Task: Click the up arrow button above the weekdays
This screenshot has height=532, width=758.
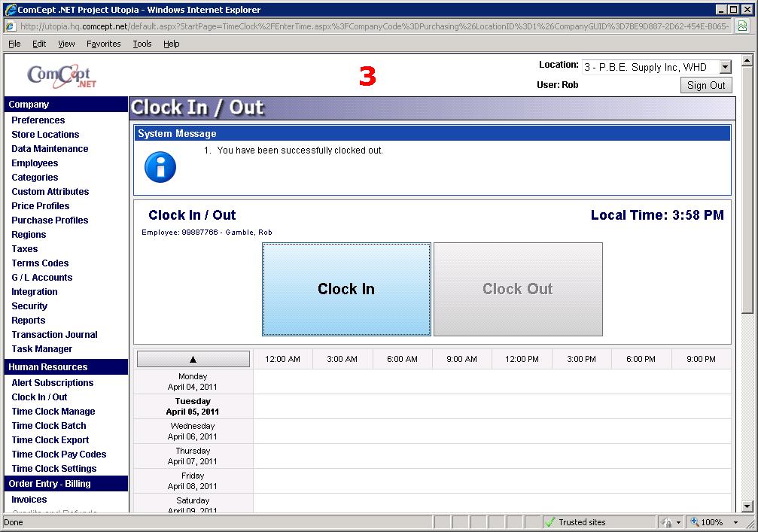Action: (193, 359)
